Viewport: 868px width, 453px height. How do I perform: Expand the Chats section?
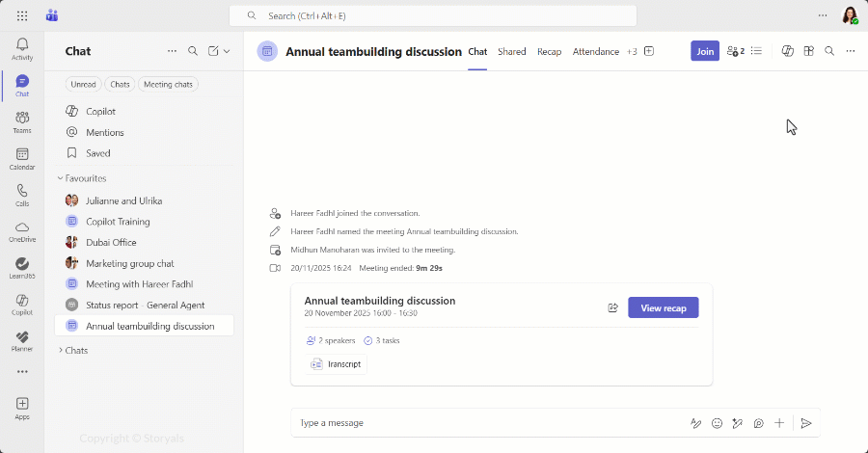(60, 350)
